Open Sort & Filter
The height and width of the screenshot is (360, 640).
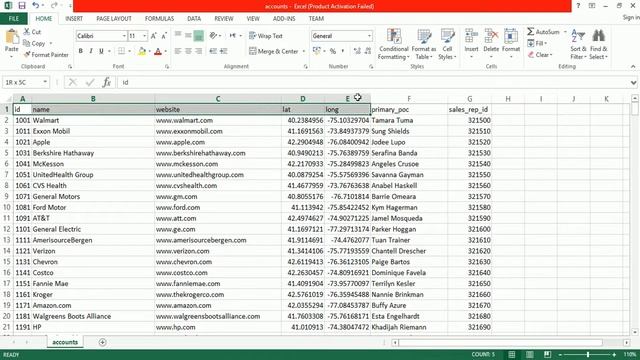pyautogui.click(x=578, y=44)
